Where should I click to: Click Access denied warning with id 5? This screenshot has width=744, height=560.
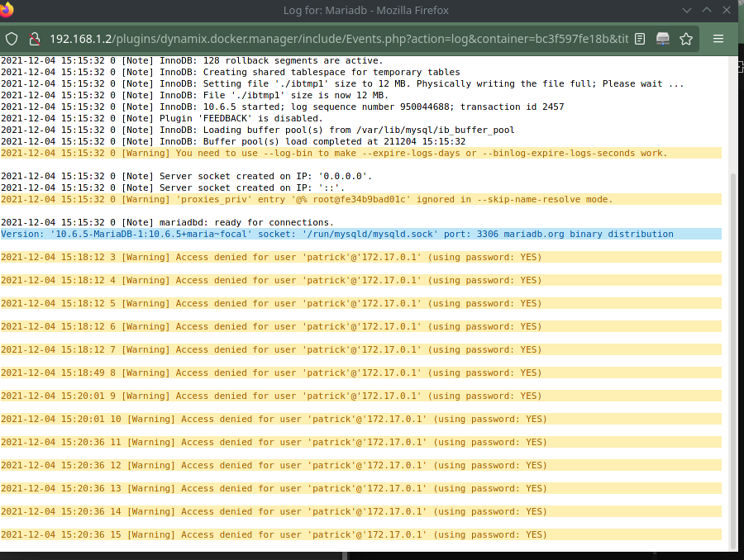[360, 303]
